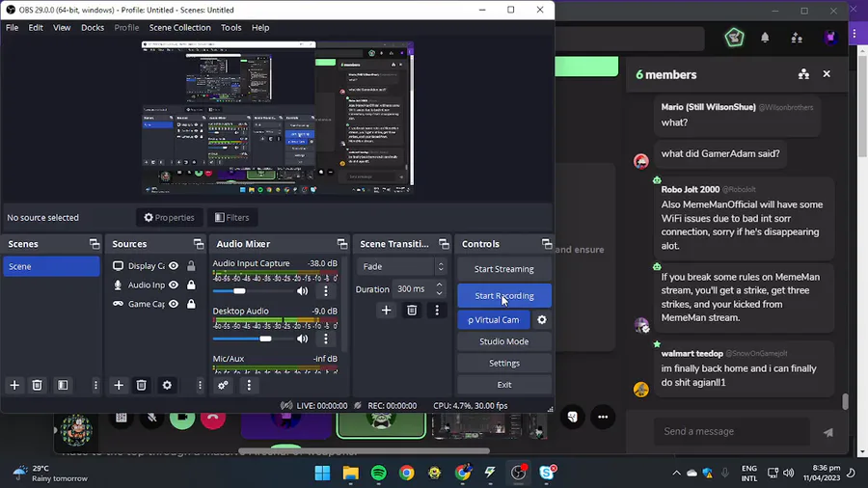This screenshot has height=488, width=868.
Task: Click Duration 300 ms field
Action: click(418, 288)
